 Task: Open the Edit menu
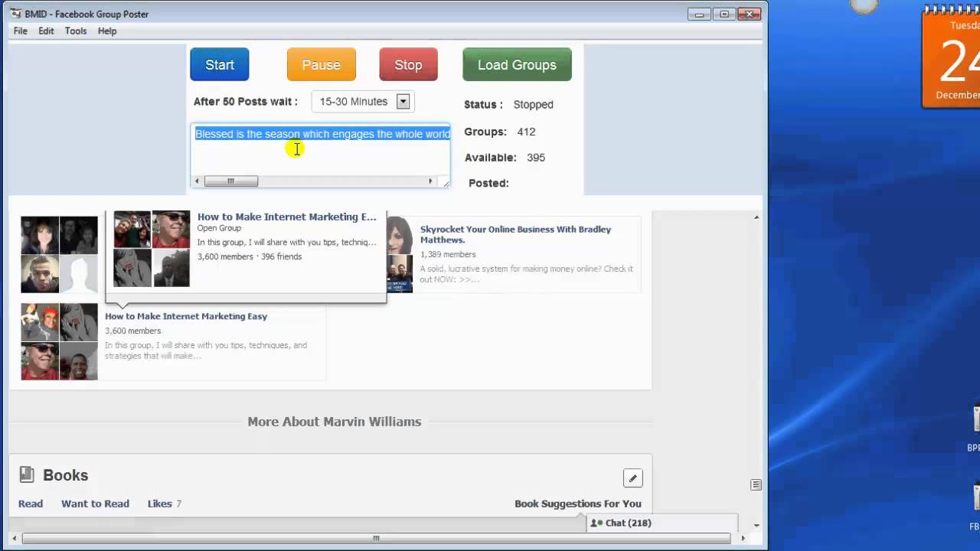[x=46, y=31]
